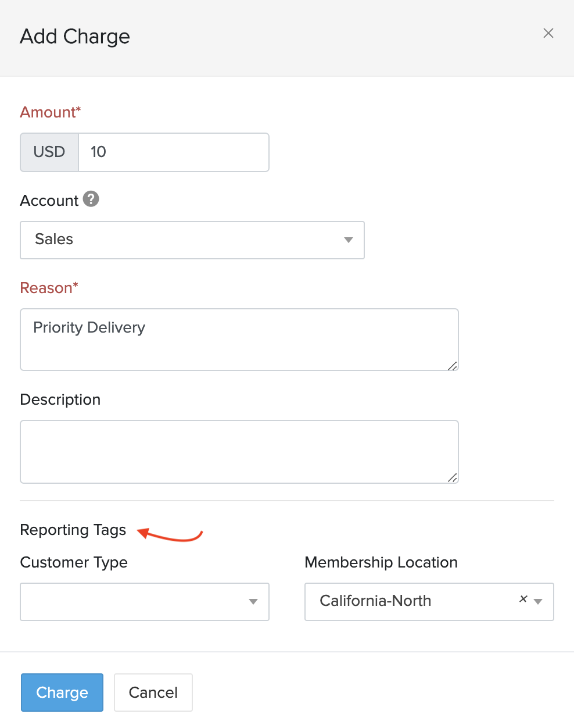Open the Account help tooltip icon
Viewport: 574px width, 728px height.
[91, 199]
